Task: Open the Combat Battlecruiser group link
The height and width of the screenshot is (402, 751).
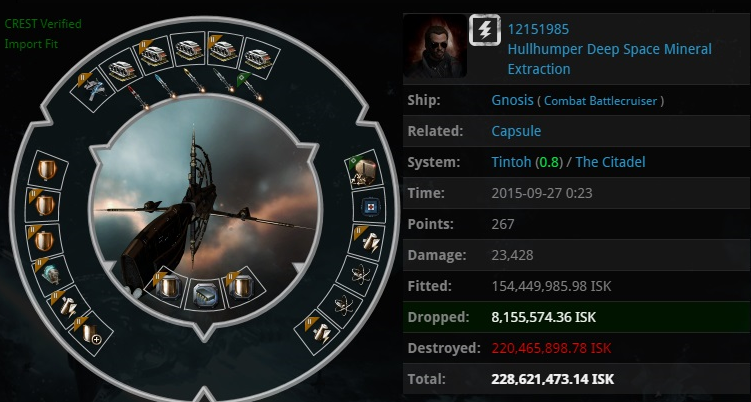Action: [x=601, y=101]
